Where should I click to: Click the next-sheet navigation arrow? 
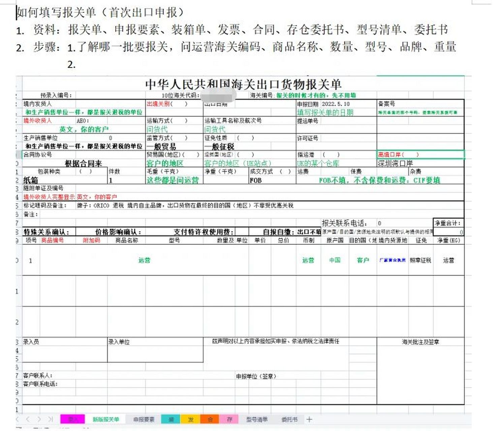click(39, 419)
